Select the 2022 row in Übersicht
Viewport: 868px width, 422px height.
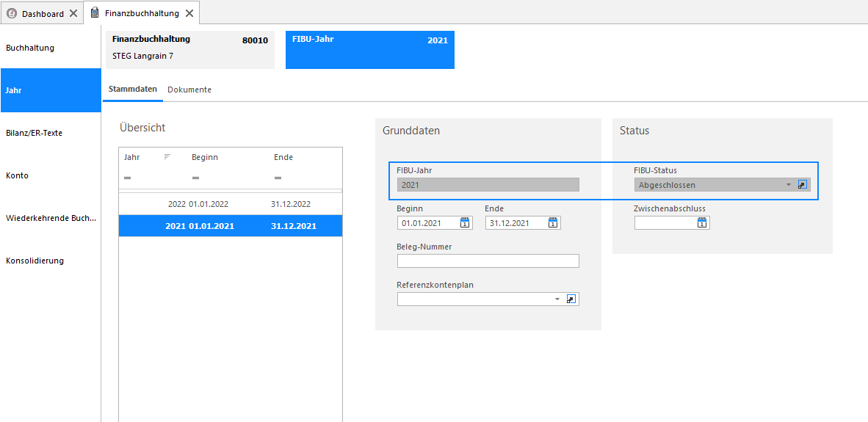pyautogui.click(x=231, y=204)
